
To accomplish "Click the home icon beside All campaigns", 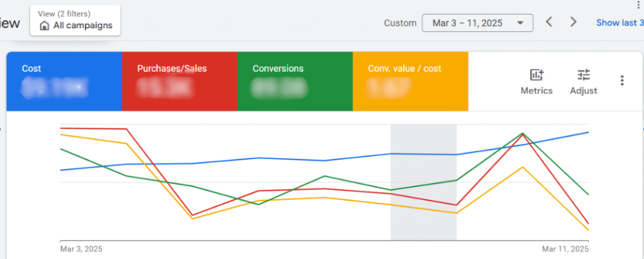I will tap(44, 26).
